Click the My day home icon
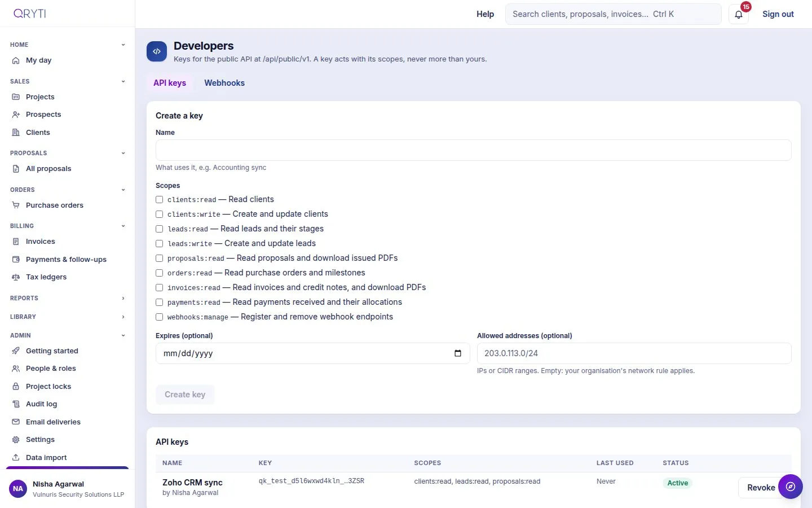 pos(16,60)
